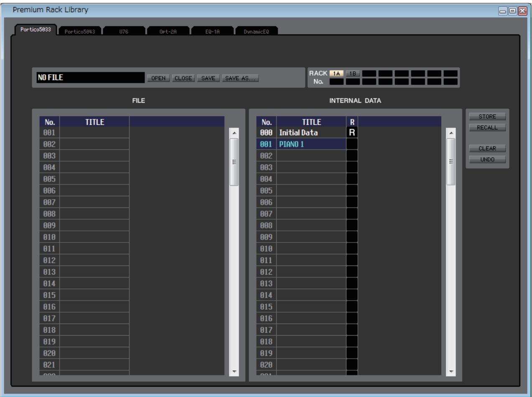Toggle rack 1B selection
532x397 pixels.
[353, 73]
